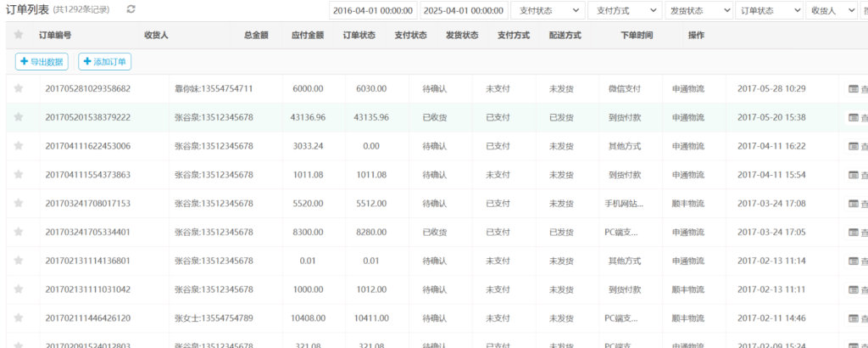The image size is (868, 348).
Task: Star order 201705201538379222
Action: 19,117
